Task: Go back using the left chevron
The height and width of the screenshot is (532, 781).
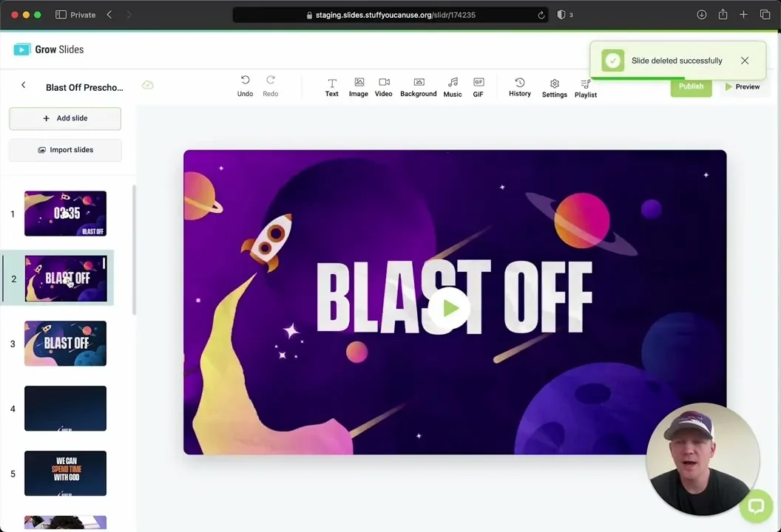Action: 24,85
